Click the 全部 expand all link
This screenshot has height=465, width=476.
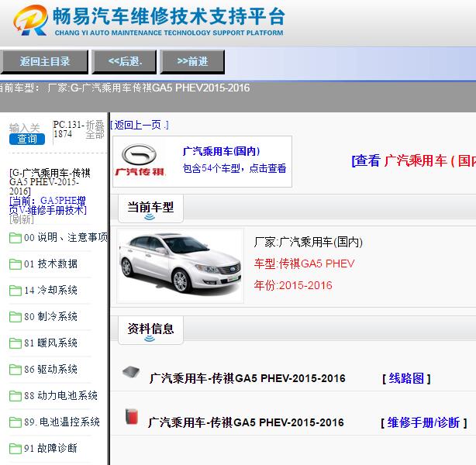point(95,134)
